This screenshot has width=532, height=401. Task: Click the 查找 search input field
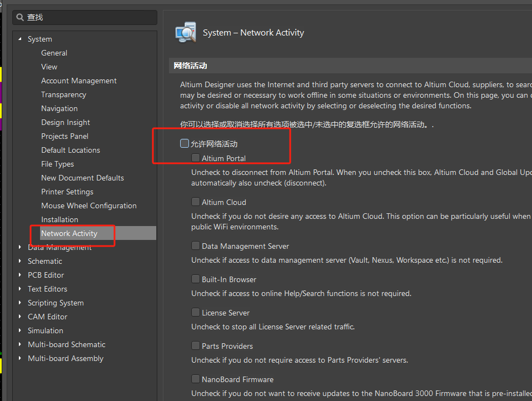(x=89, y=18)
